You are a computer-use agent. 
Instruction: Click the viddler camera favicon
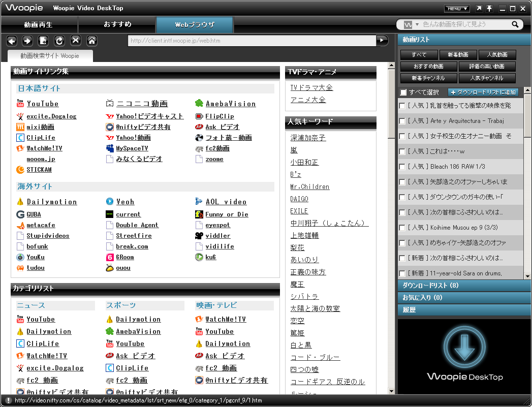click(199, 236)
